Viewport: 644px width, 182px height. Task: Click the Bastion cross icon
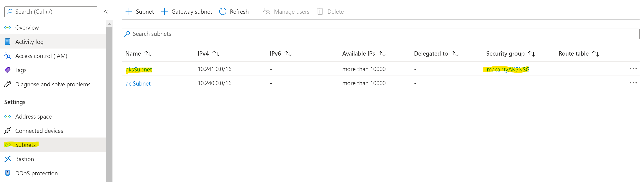[x=7, y=159]
